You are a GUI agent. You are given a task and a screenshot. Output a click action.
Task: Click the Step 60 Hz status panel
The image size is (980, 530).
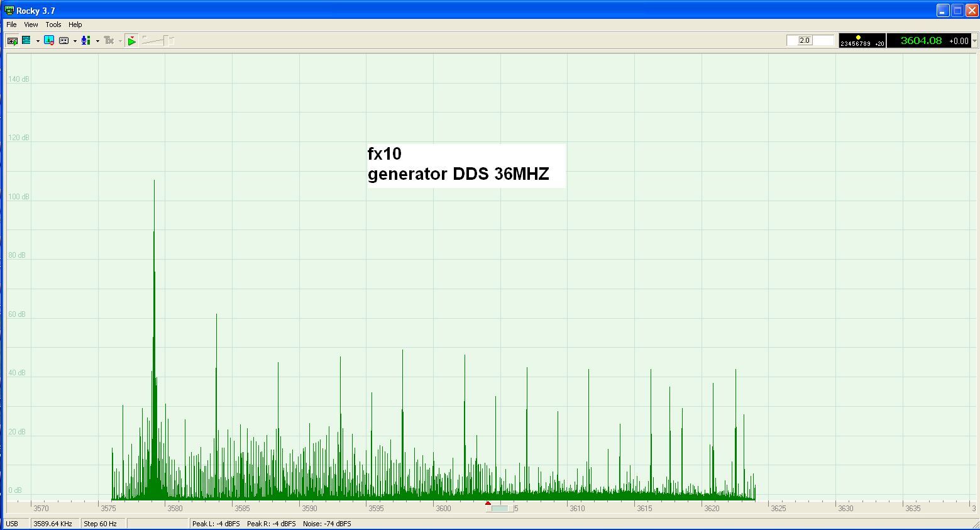click(101, 524)
